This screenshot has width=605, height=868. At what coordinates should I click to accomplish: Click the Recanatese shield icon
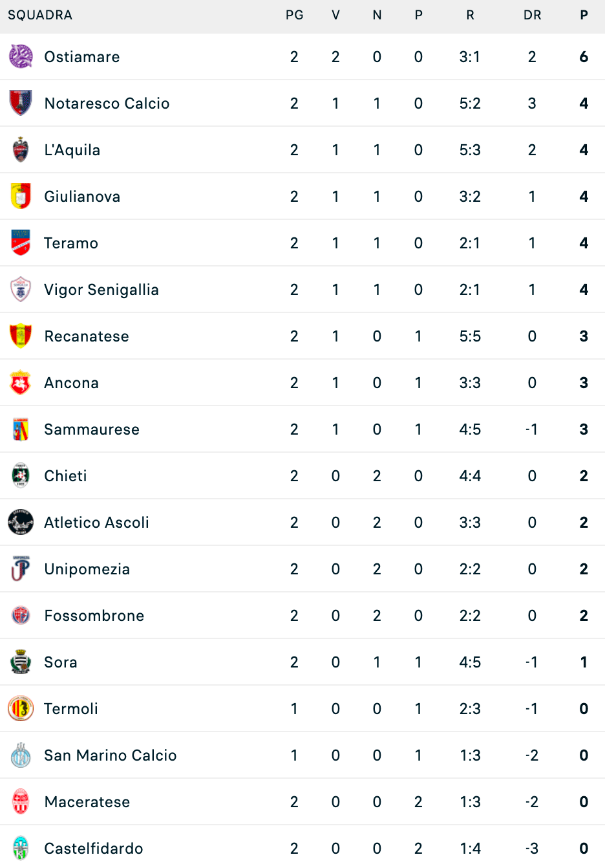pos(21,336)
